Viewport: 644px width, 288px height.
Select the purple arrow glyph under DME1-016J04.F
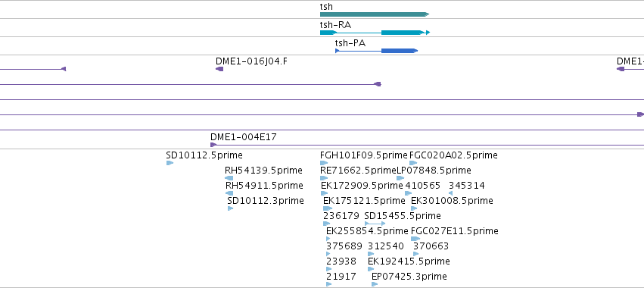tap(219, 69)
